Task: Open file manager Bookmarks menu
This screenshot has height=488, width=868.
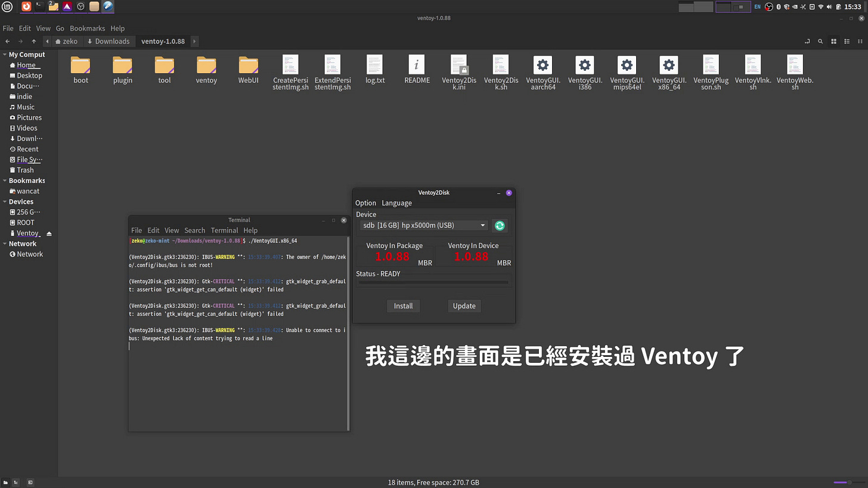Action: 87,28
